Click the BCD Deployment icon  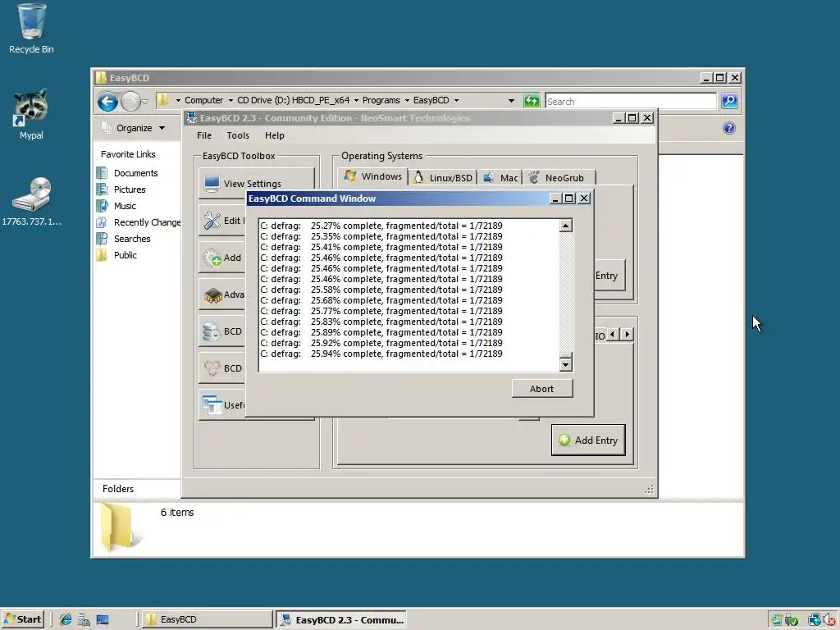212,368
